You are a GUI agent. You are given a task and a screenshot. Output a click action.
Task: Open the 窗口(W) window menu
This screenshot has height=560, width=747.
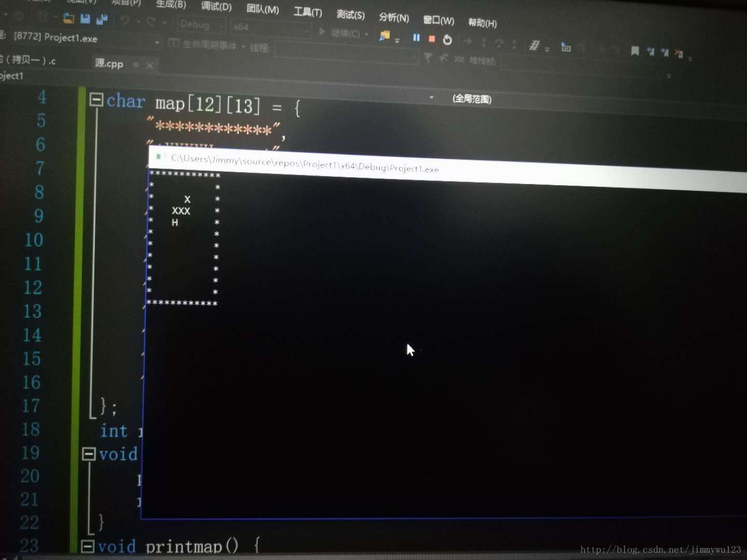pos(438,20)
